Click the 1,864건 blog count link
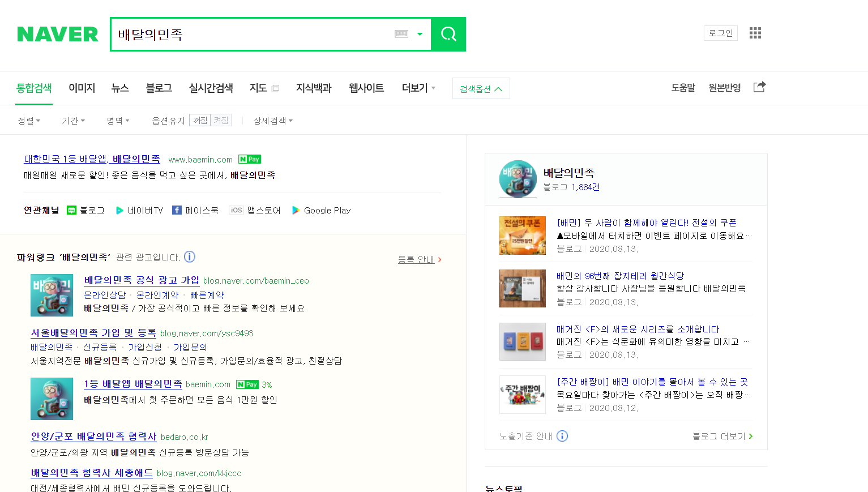 point(585,187)
